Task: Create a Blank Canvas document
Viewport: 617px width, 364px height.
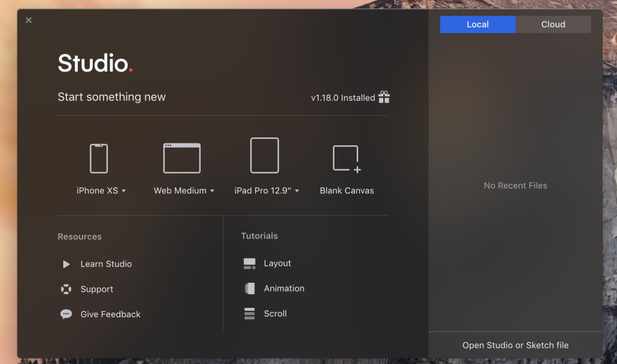Action: click(346, 157)
